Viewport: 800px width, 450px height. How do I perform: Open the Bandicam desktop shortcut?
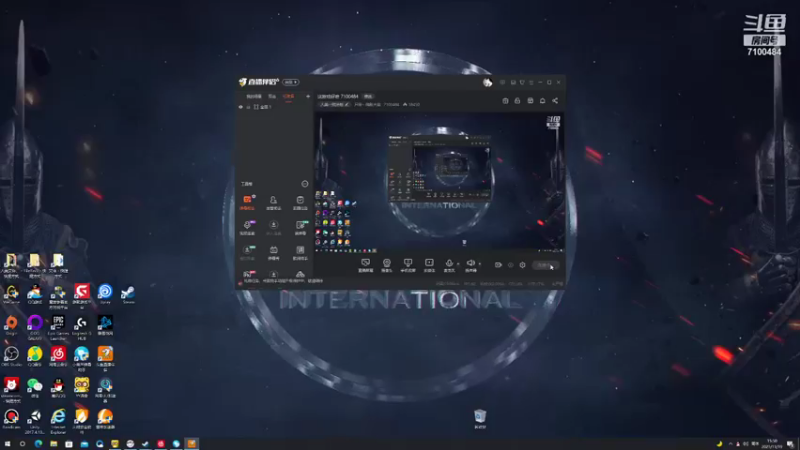point(11,418)
